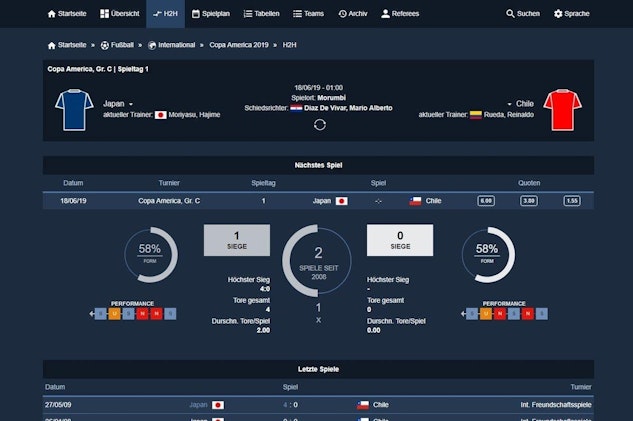Click trainer name Moriyasu, Hajime
633x421 pixels.
click(x=194, y=115)
